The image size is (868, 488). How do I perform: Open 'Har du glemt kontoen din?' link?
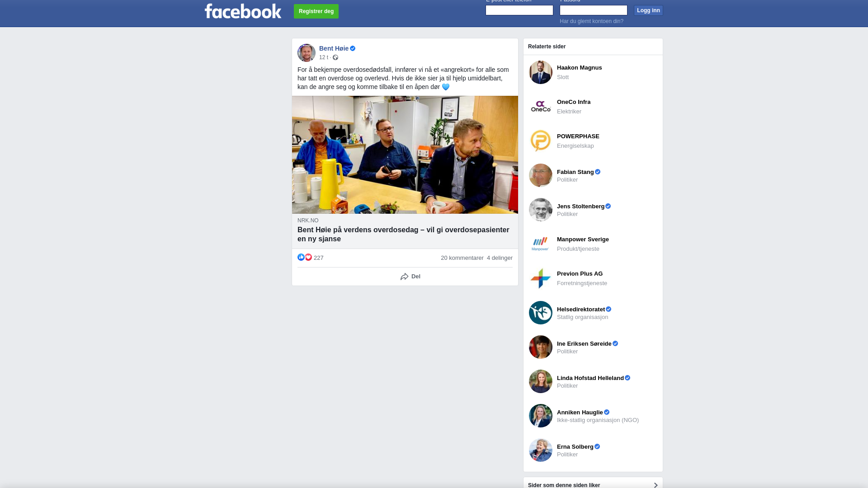pyautogui.click(x=591, y=21)
